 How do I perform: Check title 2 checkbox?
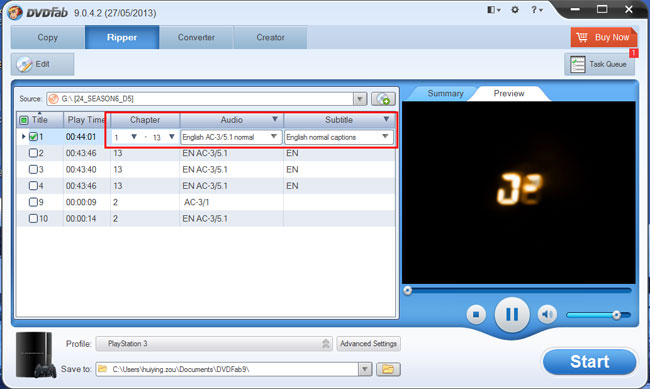[x=34, y=153]
